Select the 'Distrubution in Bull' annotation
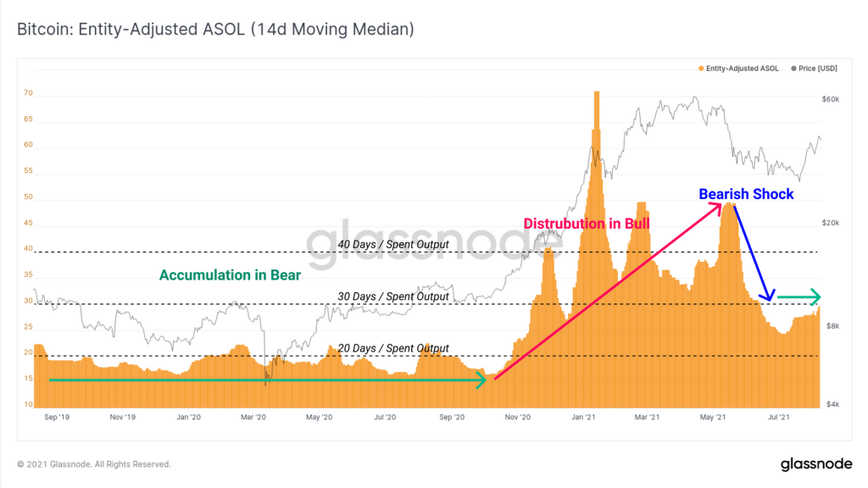 (587, 224)
